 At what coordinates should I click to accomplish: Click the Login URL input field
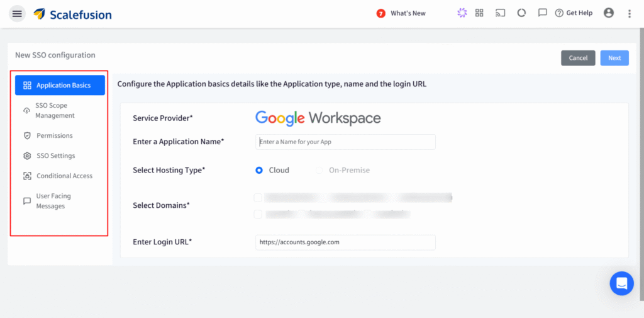pyautogui.click(x=345, y=242)
